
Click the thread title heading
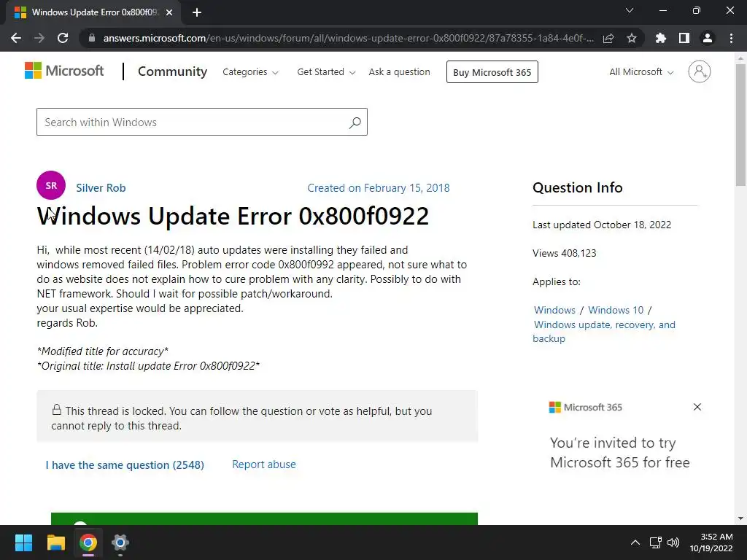point(233,216)
